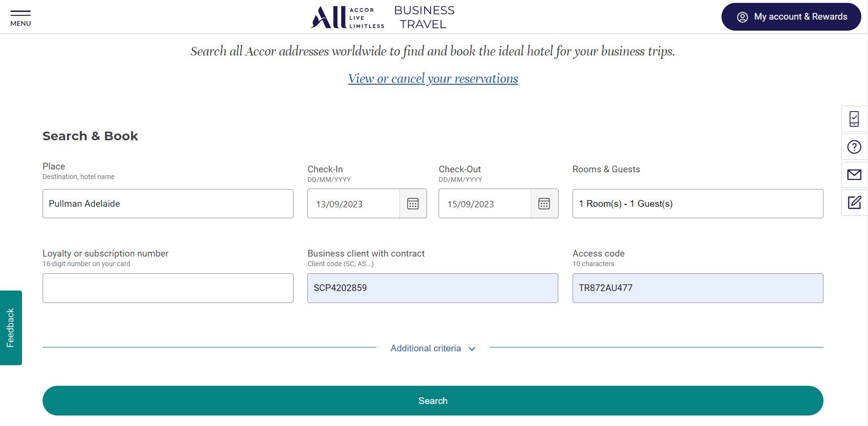
Task: Open the Rooms & Guests selector
Action: [x=698, y=204]
